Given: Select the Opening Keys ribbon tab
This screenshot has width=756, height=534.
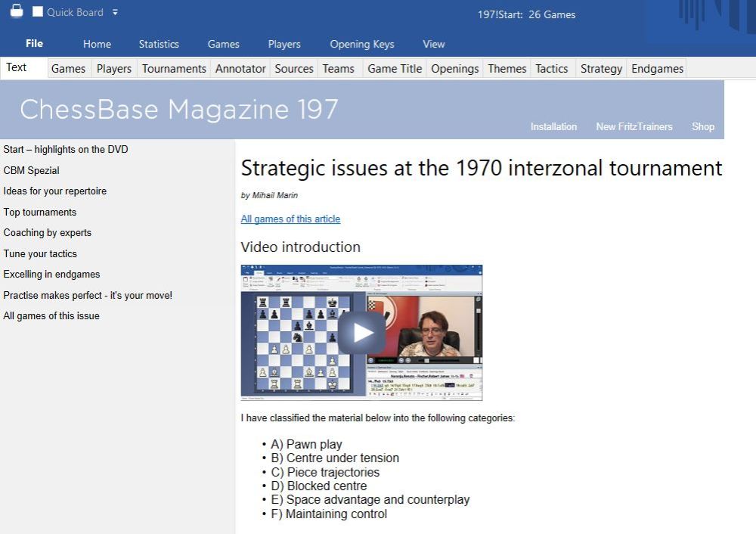Looking at the screenshot, I should [x=361, y=44].
